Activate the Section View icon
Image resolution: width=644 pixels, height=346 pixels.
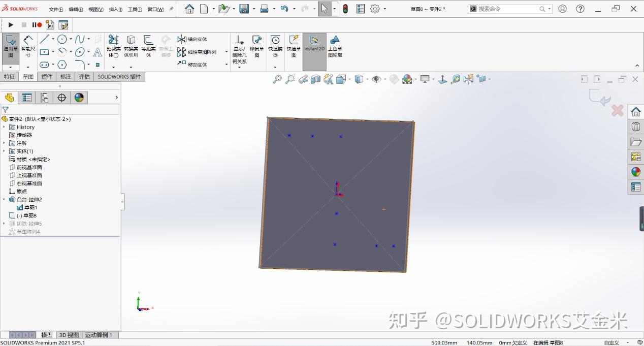click(315, 79)
